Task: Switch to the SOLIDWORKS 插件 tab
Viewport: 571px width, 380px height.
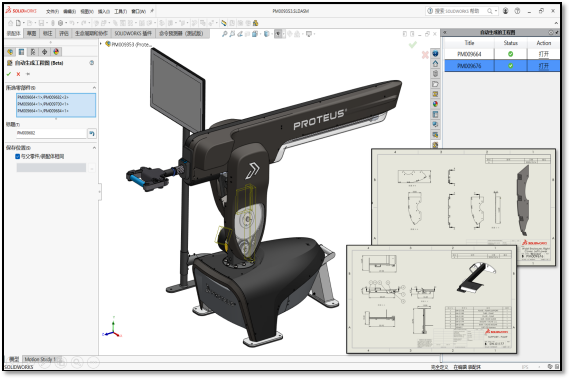Action: (133, 33)
